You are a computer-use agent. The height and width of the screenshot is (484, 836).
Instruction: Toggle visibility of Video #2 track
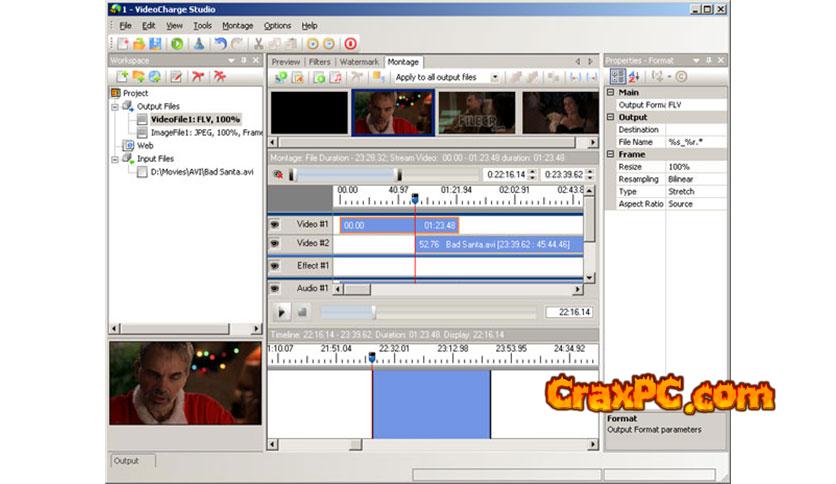[x=275, y=244]
